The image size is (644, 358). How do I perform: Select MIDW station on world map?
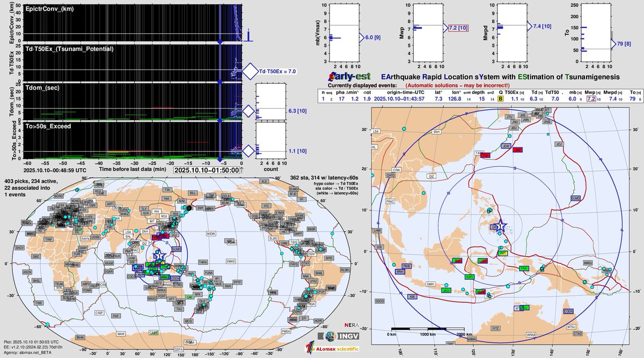click(x=211, y=234)
